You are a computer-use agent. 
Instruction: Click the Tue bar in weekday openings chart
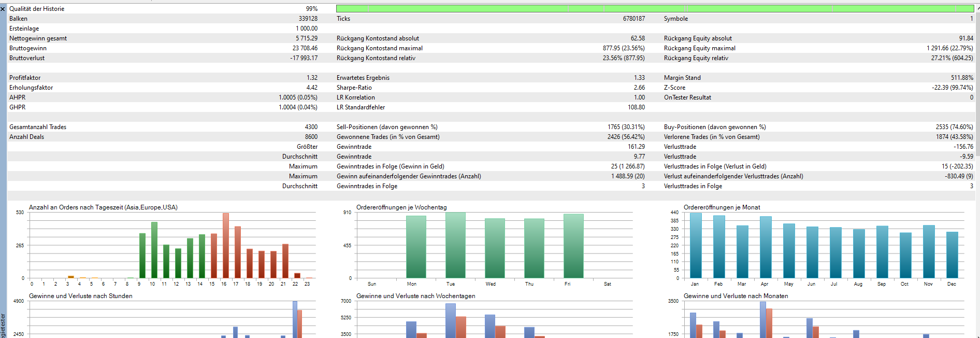pyautogui.click(x=455, y=245)
